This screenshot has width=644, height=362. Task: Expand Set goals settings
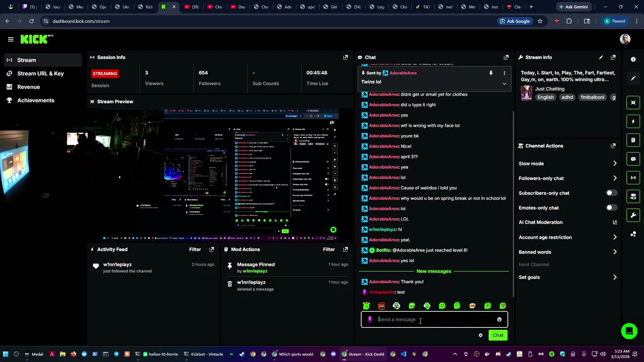point(614,277)
